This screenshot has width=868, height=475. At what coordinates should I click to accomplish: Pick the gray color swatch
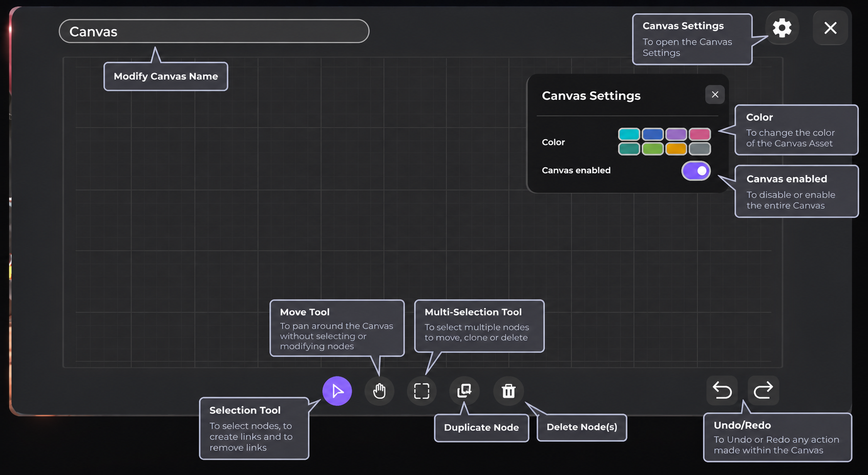(700, 149)
